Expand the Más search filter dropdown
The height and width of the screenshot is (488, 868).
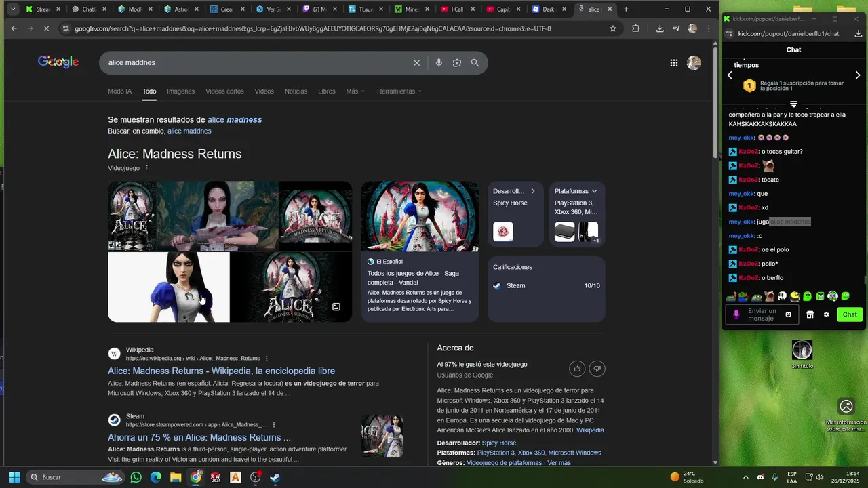click(355, 91)
